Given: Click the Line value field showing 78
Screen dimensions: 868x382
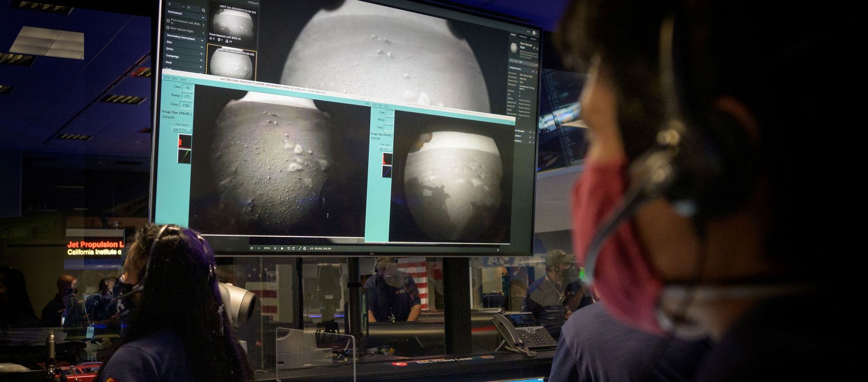Looking at the screenshot, I should pos(188,87).
